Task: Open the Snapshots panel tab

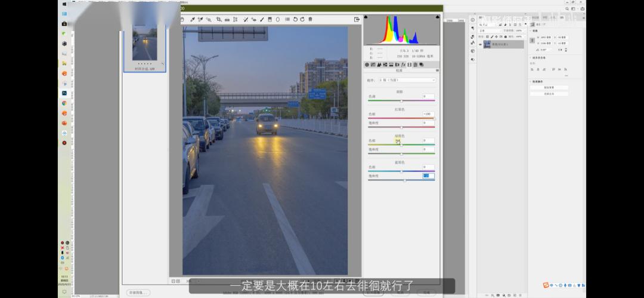Action: [422, 64]
